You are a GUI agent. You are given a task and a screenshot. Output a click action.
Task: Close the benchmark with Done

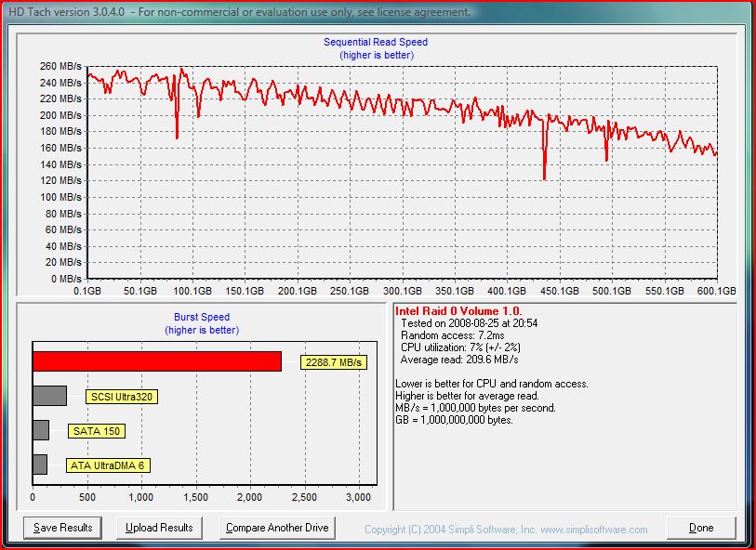(701, 528)
